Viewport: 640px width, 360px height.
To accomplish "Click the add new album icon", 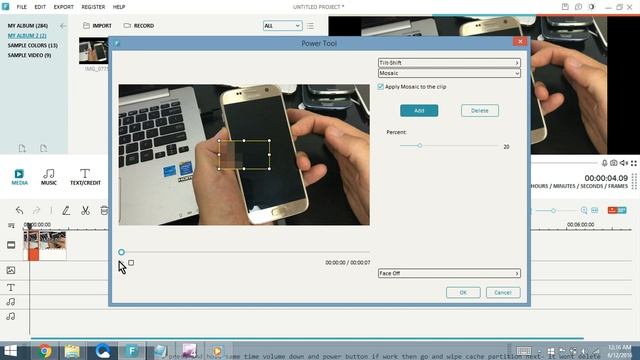I will 22,149.
